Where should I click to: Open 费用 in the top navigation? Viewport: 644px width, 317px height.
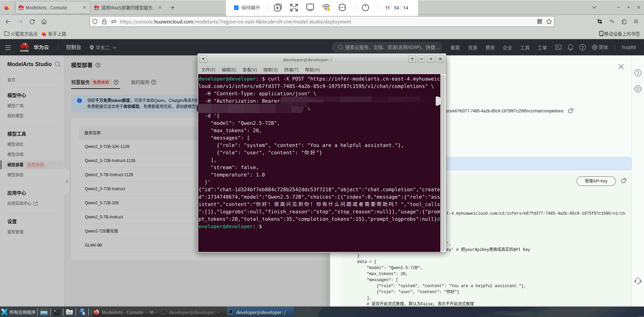[x=490, y=48]
